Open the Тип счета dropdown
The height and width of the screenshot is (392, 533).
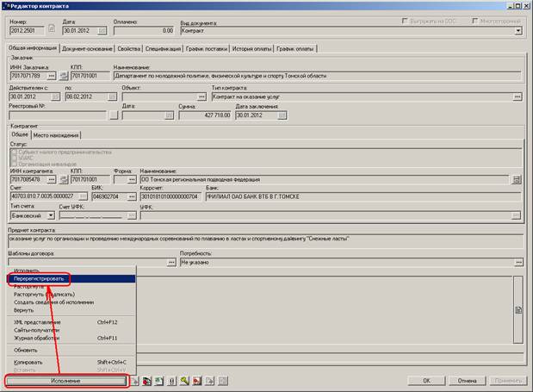coord(50,215)
